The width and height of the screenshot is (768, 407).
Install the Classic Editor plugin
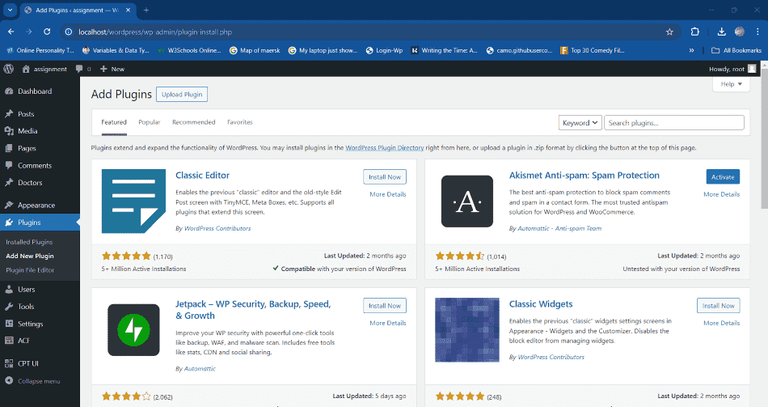pos(384,177)
